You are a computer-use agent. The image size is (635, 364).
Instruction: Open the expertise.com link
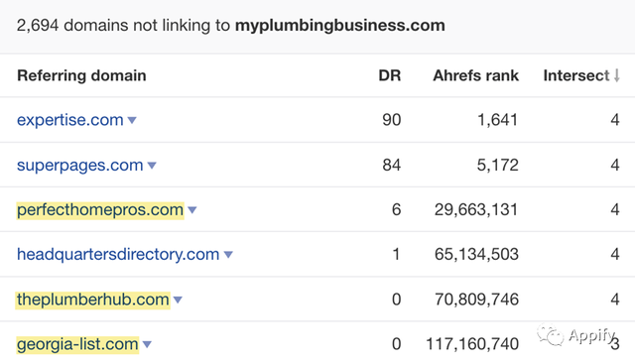tap(70, 120)
